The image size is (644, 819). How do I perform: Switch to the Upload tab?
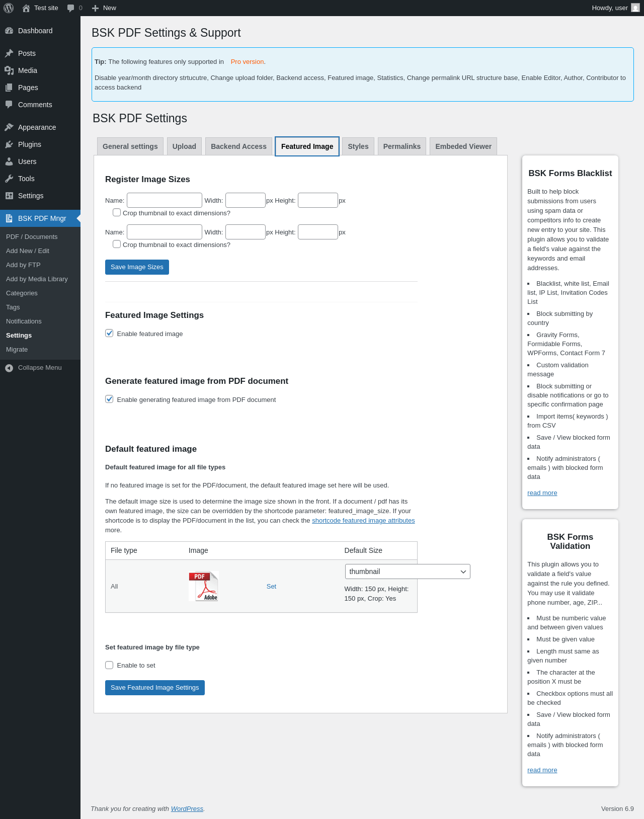click(x=184, y=146)
